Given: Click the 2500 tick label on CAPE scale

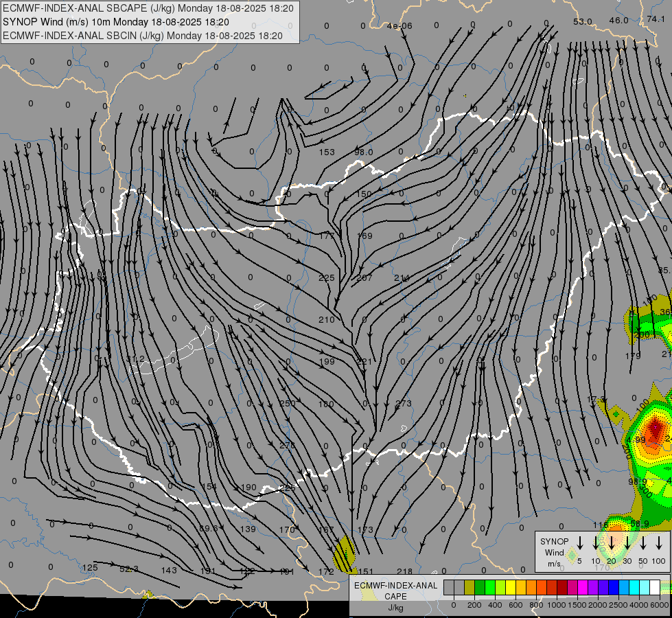Looking at the screenshot, I should (618, 605).
